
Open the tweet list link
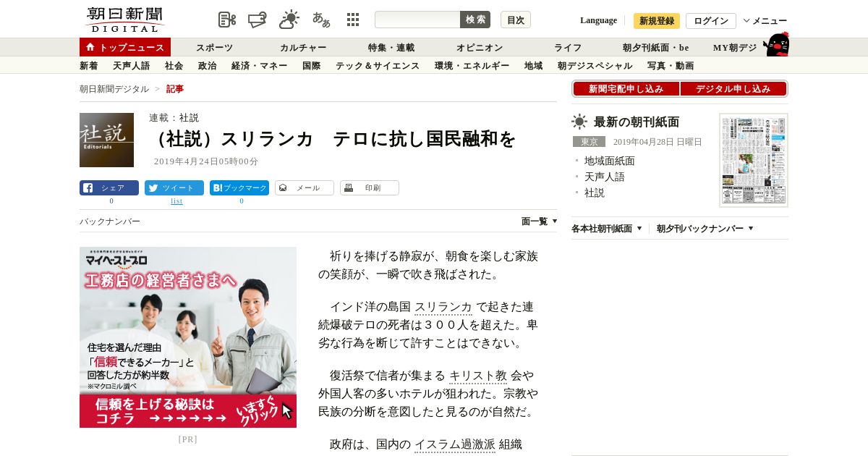coord(176,200)
